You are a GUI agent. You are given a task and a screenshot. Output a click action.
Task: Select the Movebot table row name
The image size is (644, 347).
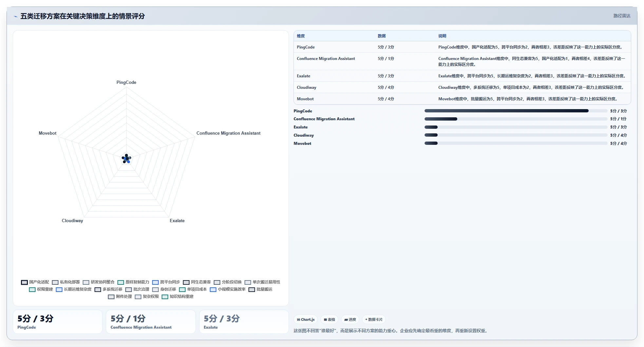pos(305,99)
